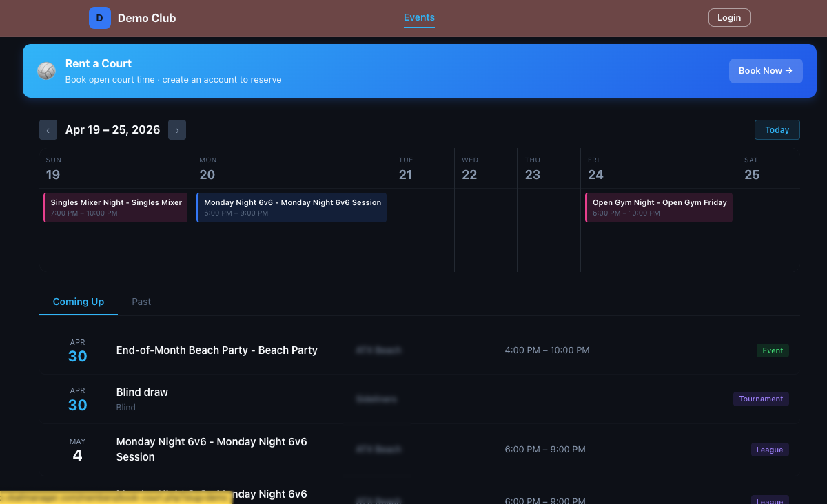Click the League badge next to Monday Night 6v6
The height and width of the screenshot is (504, 827).
coord(770,450)
